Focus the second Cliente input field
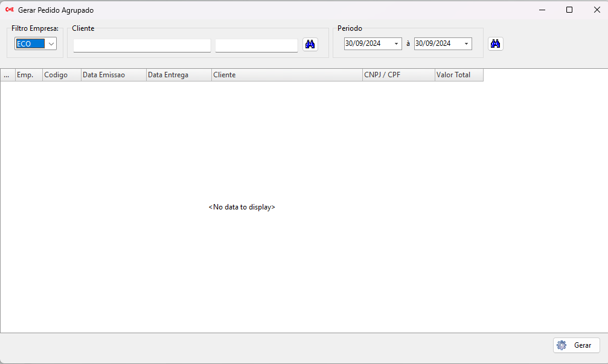 point(256,45)
